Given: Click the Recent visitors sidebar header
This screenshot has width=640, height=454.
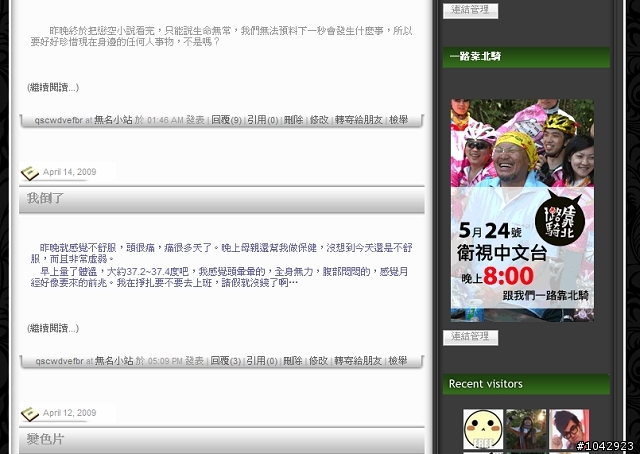Looking at the screenshot, I should coord(526,384).
